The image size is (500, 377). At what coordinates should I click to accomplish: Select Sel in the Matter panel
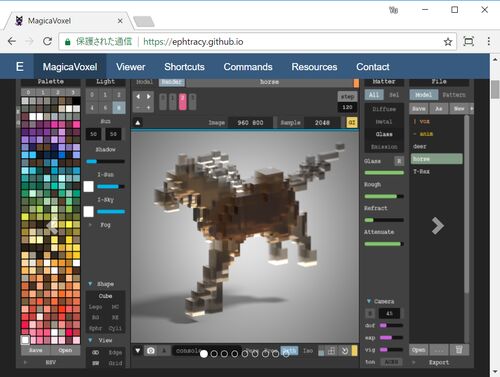pyautogui.click(x=394, y=95)
